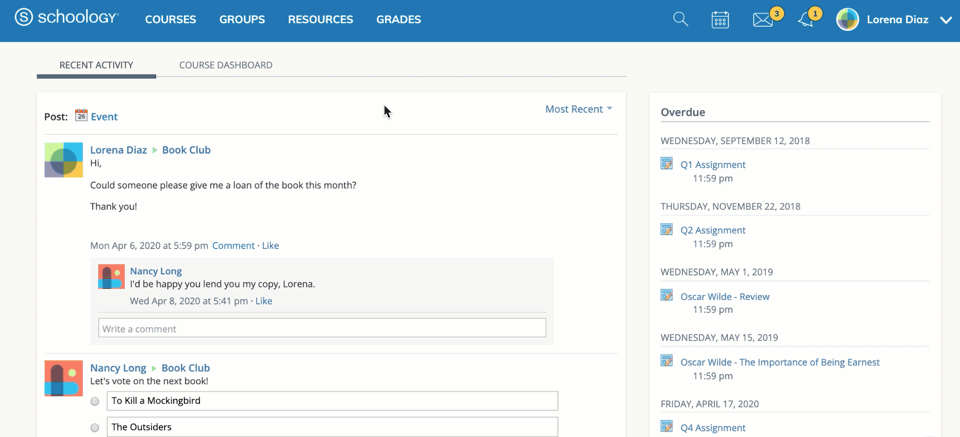
Task: Click the Comment link under Lorena's post
Action: (x=233, y=245)
